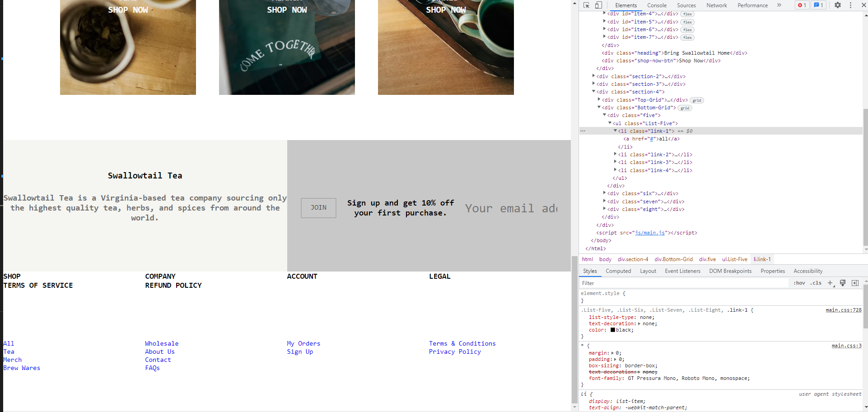Open the Network tab
This screenshot has height=412, width=868.
717,5
